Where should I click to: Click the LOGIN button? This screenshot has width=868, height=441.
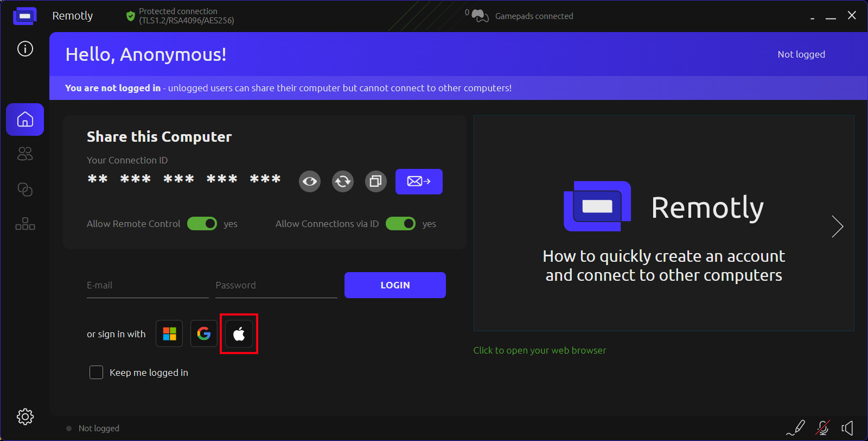pyautogui.click(x=395, y=285)
